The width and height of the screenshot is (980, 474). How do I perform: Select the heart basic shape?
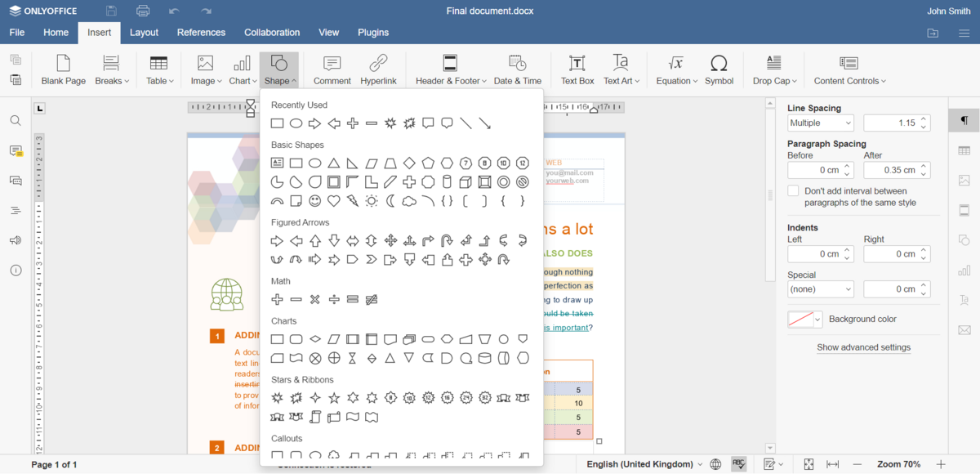(x=333, y=201)
